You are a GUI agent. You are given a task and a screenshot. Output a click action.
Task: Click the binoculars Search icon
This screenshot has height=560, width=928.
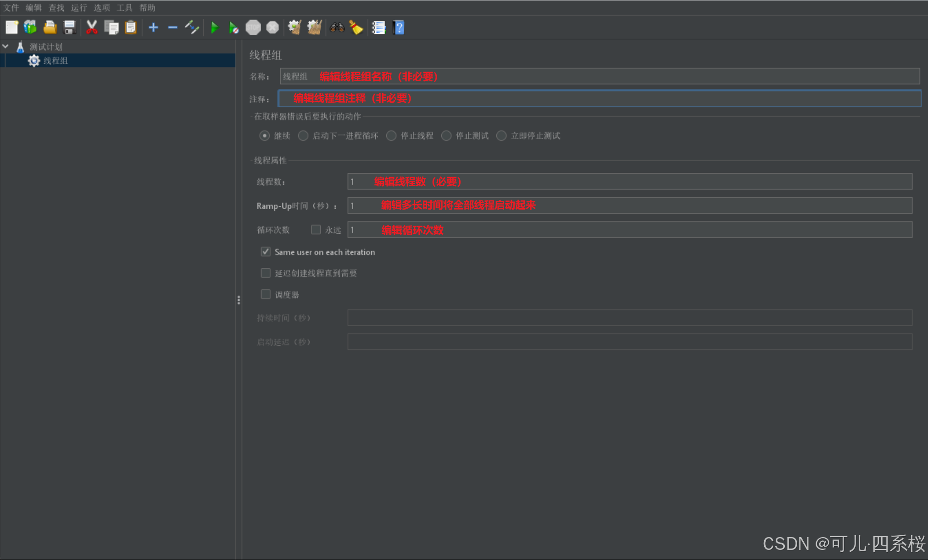337,28
